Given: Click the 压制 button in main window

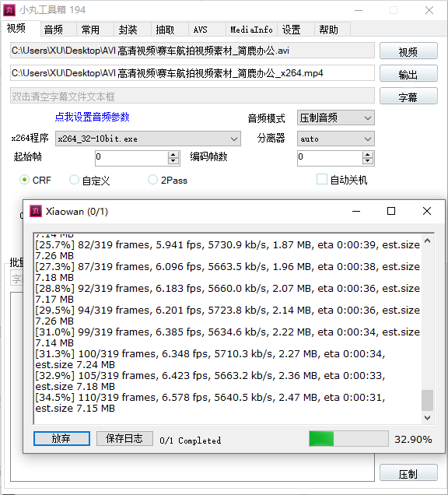Looking at the screenshot, I should (x=408, y=472).
